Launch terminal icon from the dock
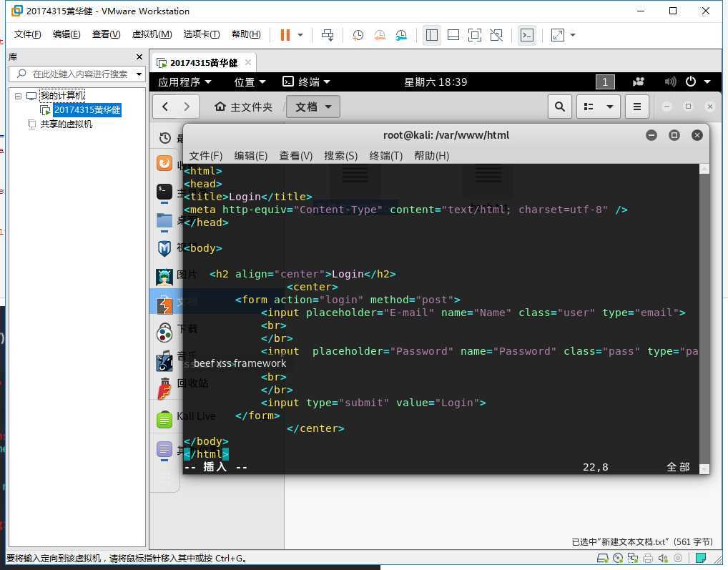 (164, 192)
